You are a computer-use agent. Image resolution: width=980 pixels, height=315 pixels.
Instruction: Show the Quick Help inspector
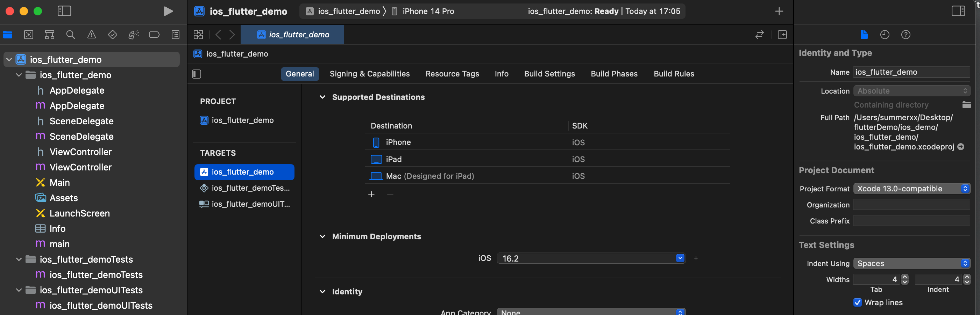click(906, 35)
